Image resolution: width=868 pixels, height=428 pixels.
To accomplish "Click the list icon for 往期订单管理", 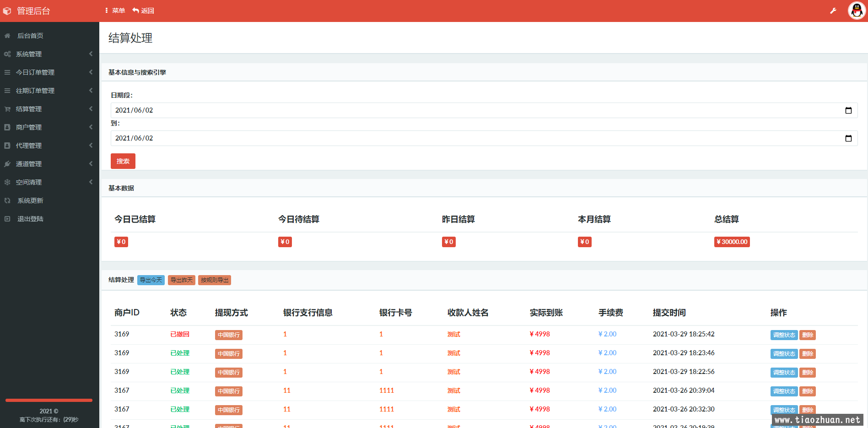I will coord(7,91).
